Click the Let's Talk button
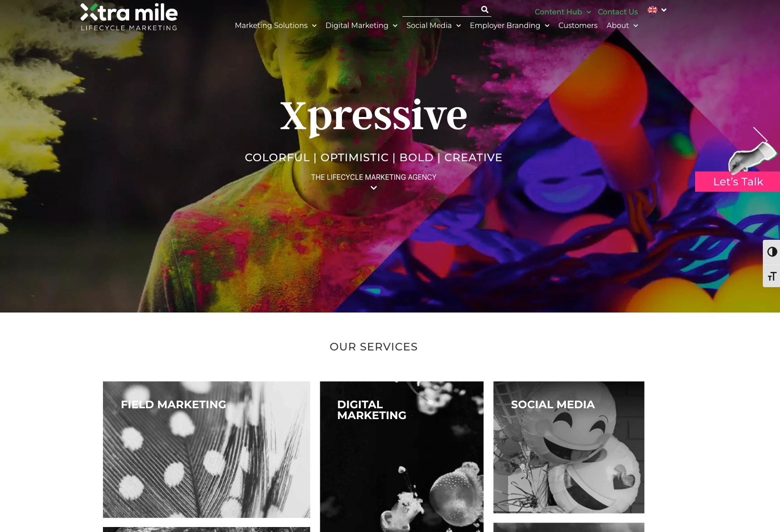 pyautogui.click(x=738, y=182)
